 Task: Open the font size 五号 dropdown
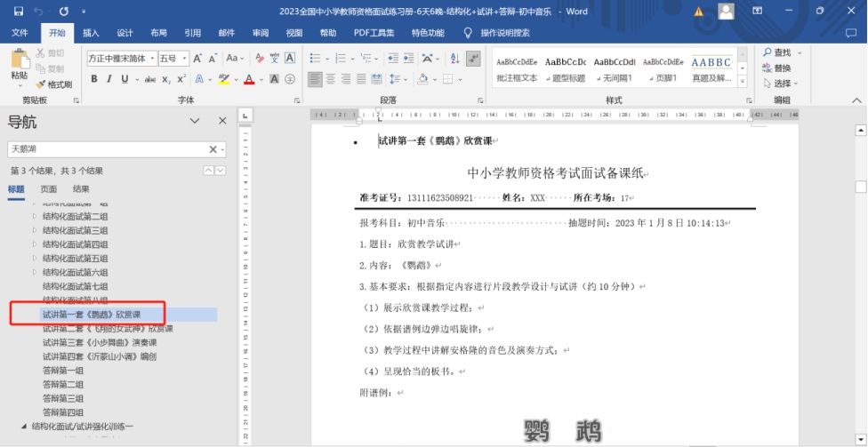(x=184, y=58)
